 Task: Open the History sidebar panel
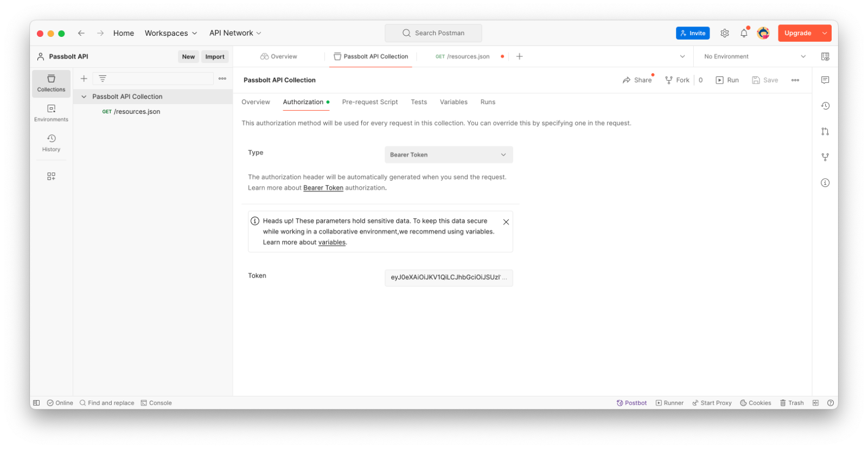[51, 143]
